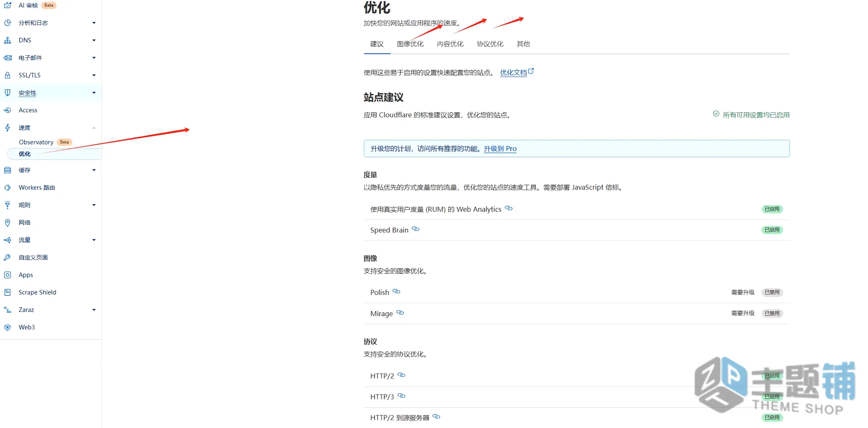Image resolution: width=868 pixels, height=428 pixels.
Task: Open the Workers 路由 page
Action: coord(37,188)
